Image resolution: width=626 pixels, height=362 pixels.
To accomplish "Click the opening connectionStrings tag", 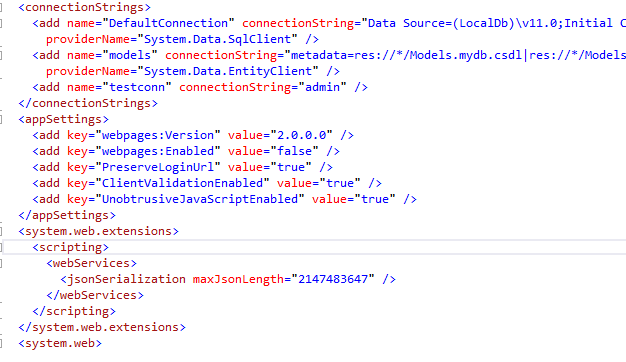I will pos(85,8).
